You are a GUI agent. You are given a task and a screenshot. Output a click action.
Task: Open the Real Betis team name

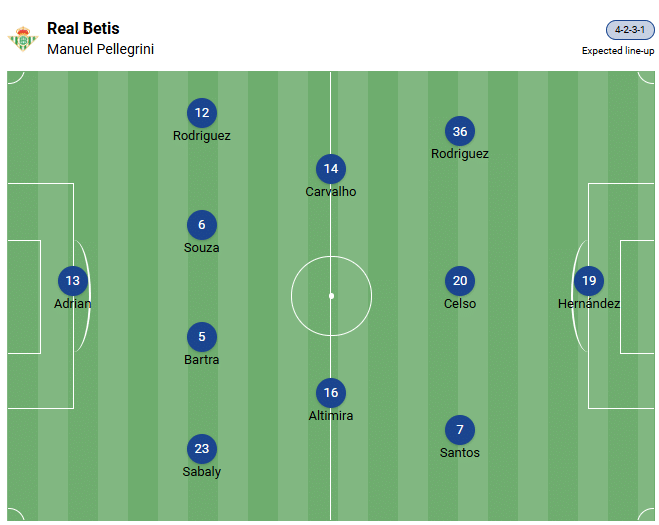point(83,28)
